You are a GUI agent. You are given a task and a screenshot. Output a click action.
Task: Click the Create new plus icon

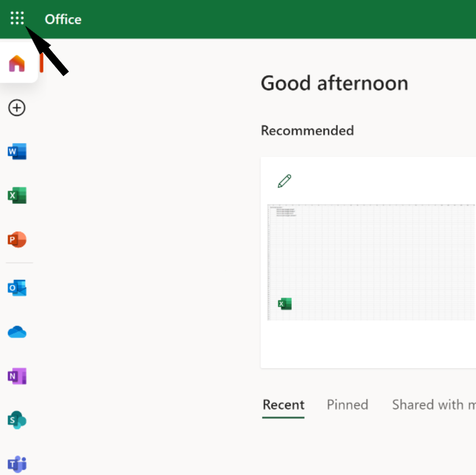(x=17, y=108)
